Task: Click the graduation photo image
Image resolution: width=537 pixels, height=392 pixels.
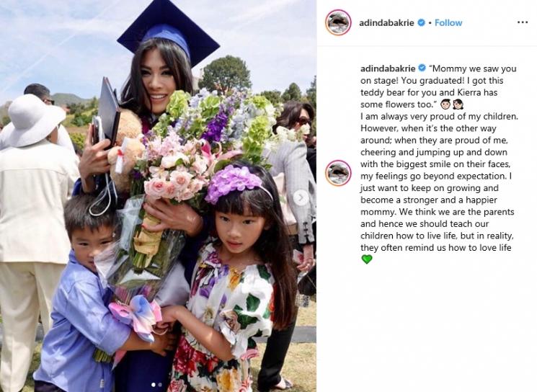Action: tap(159, 196)
